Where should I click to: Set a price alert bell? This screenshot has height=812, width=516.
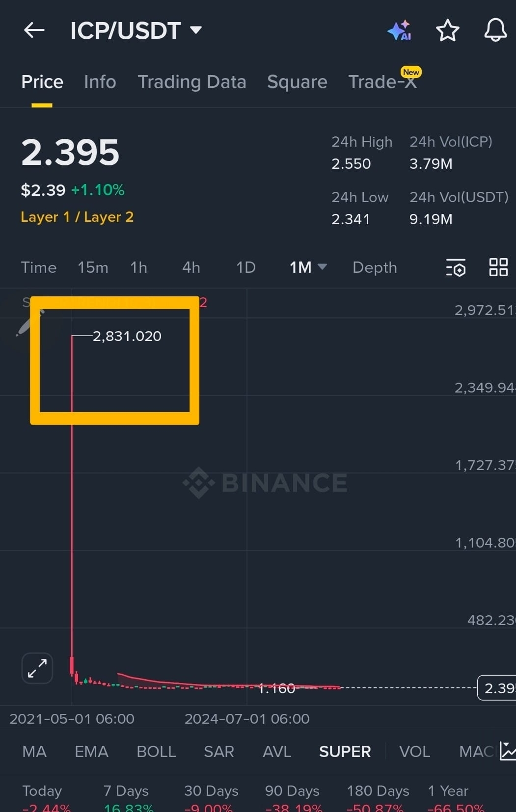pos(495,30)
